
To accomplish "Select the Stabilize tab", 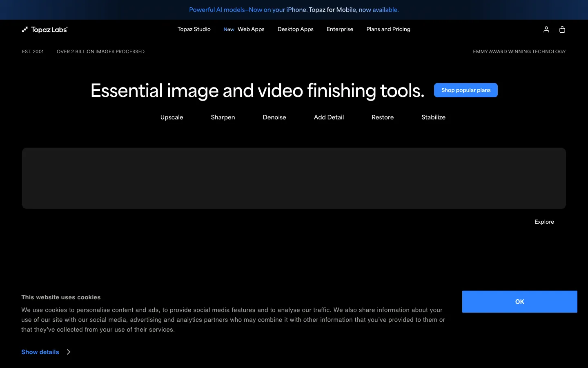I will click(x=433, y=117).
